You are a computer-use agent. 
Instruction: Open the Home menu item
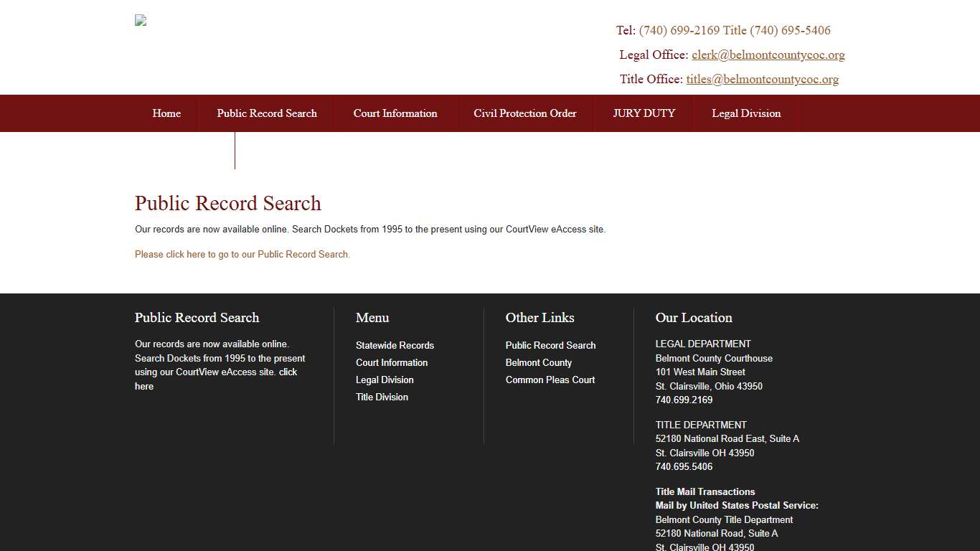(x=166, y=113)
